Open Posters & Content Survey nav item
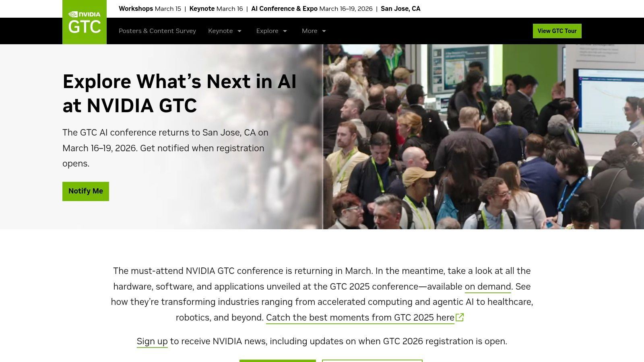This screenshot has height=362, width=644. pos(157,31)
